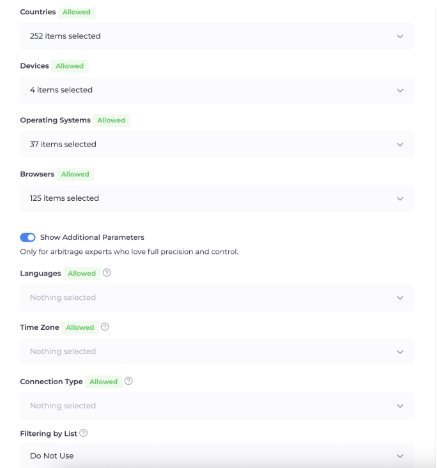
Task: Switch the Countries Allowed badge
Action: [x=77, y=12]
